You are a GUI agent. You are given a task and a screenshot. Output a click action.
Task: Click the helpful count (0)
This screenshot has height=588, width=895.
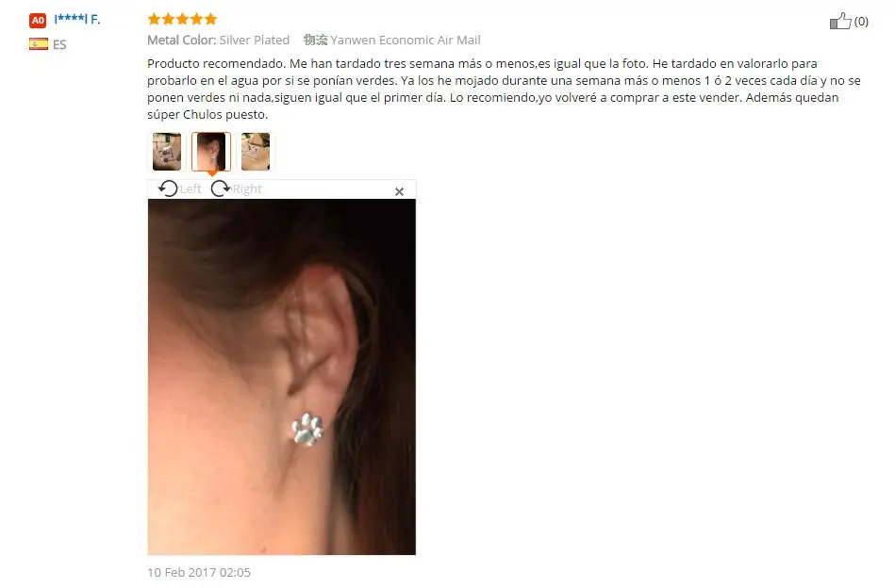(x=861, y=22)
